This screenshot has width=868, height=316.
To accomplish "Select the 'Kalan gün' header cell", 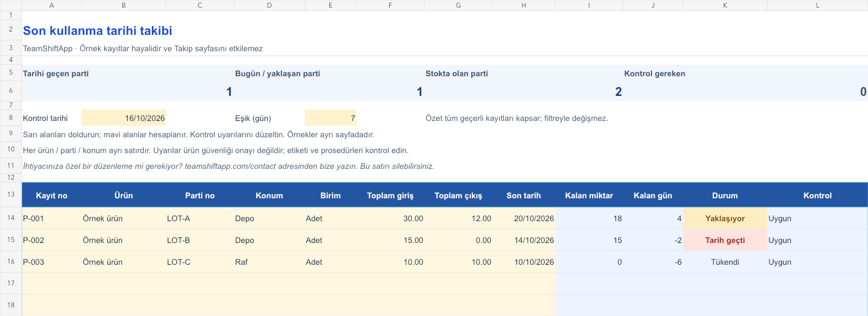I will (653, 196).
